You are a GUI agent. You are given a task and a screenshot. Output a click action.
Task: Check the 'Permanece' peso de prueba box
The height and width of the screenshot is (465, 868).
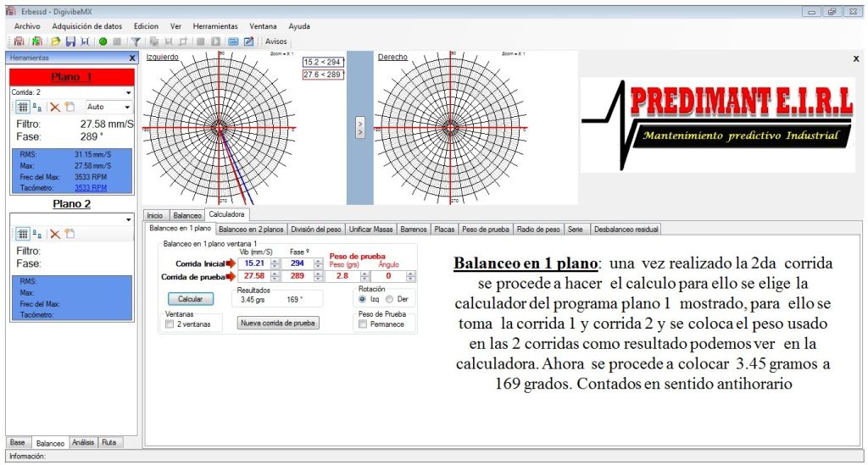point(363,324)
